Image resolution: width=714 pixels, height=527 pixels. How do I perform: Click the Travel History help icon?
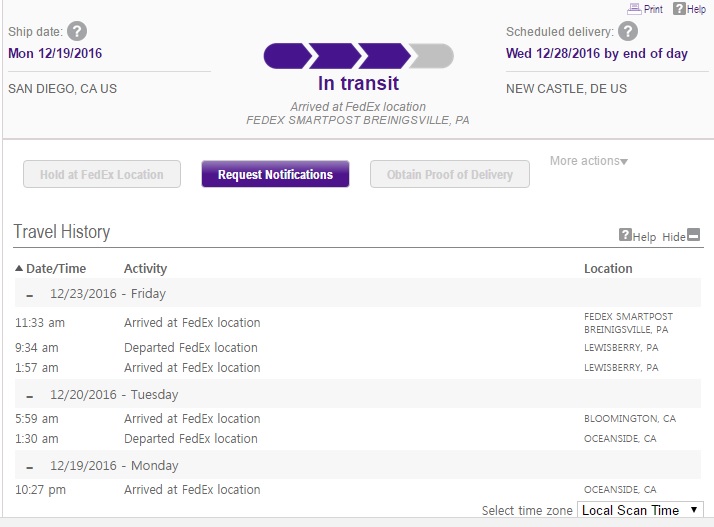click(625, 235)
